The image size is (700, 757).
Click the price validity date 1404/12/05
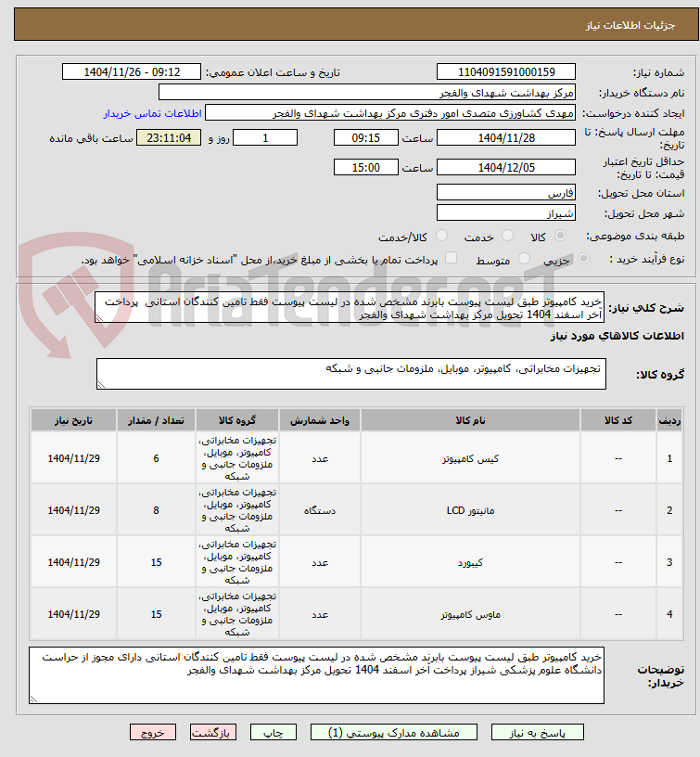(506, 168)
